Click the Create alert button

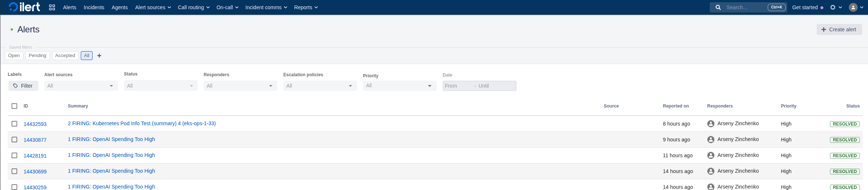point(839,29)
